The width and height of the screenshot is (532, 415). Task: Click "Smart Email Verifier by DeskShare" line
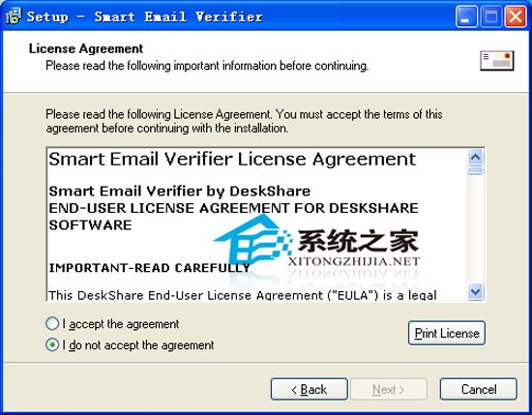(180, 191)
